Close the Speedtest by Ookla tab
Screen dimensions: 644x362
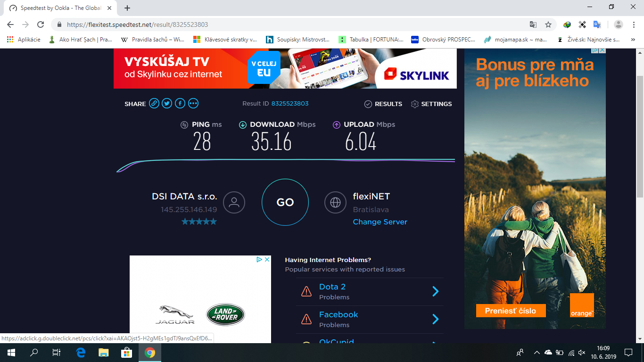point(109,8)
